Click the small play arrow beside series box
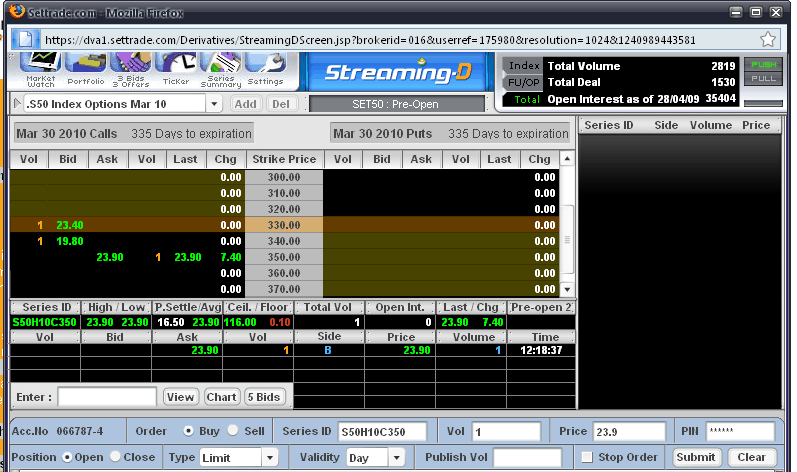This screenshot has height=472, width=797. [x=17, y=104]
